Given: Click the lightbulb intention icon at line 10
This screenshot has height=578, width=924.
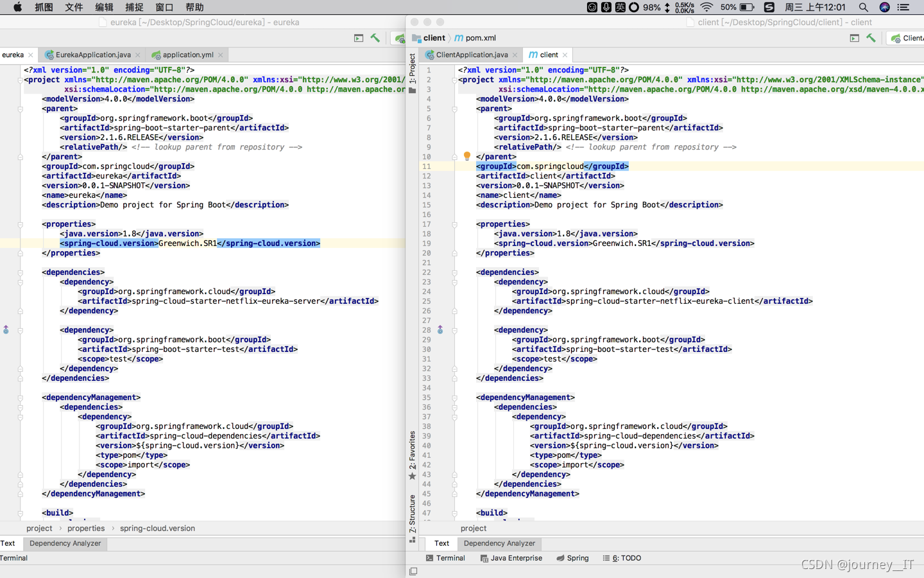Looking at the screenshot, I should coord(467,156).
